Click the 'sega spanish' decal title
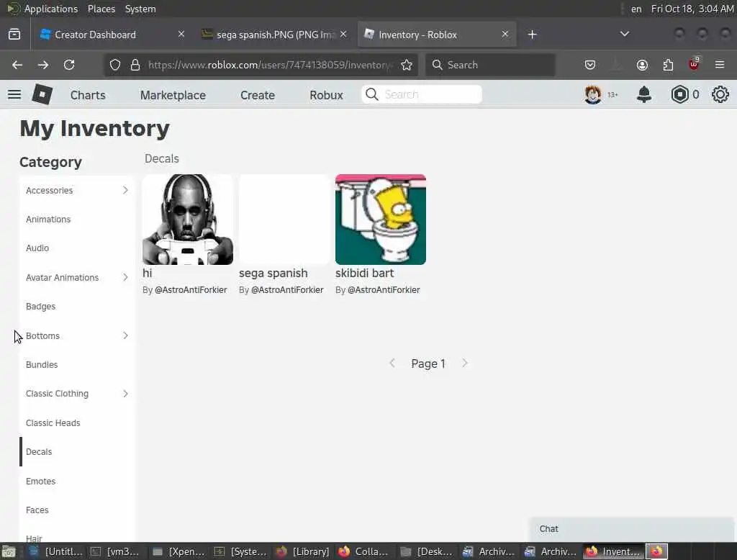737x560 pixels. click(273, 274)
